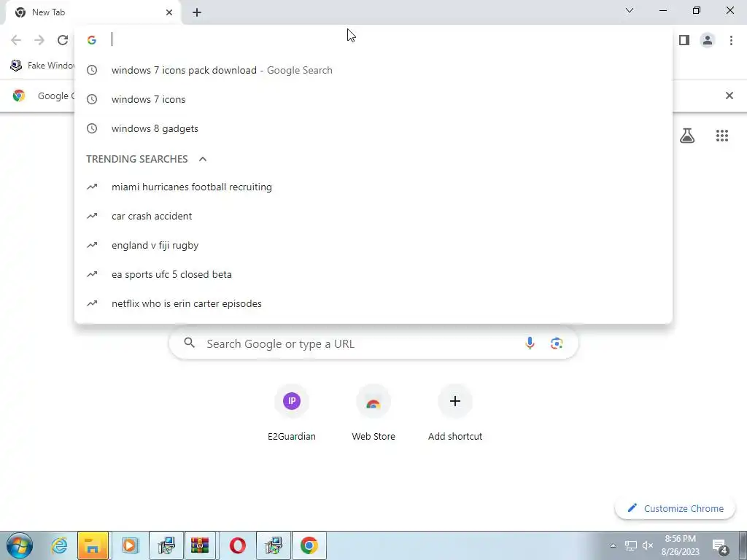This screenshot has height=560, width=747.
Task: Dismiss the Google Chrome infobar
Action: [729, 96]
